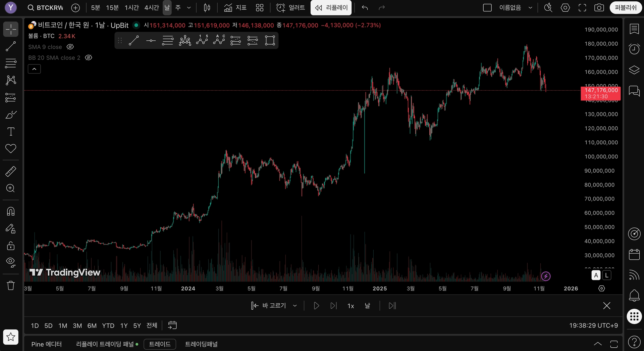Select trend line in floating drawing toolbar
644x351 pixels.
tap(134, 41)
